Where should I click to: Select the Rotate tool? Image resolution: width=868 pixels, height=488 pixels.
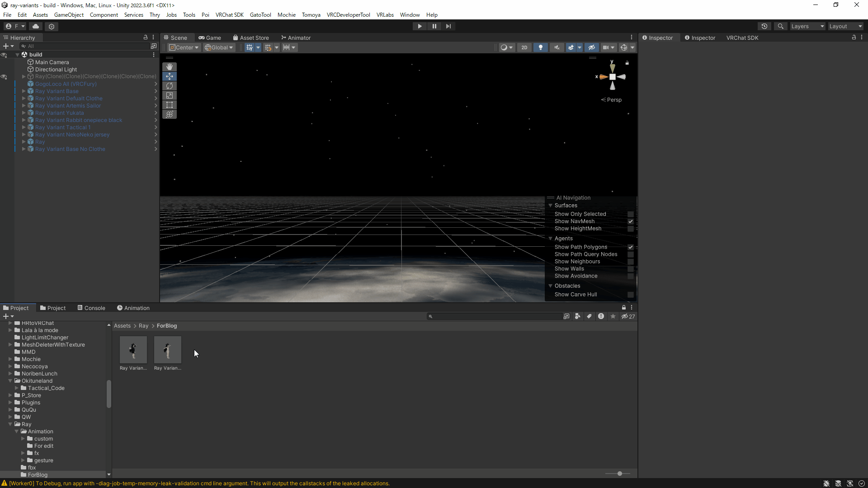(x=170, y=86)
